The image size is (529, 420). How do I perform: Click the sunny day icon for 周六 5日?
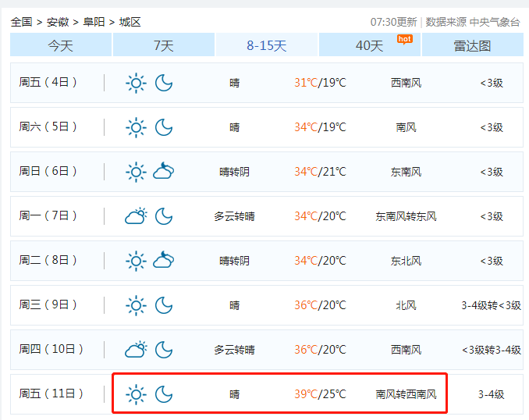[136, 127]
